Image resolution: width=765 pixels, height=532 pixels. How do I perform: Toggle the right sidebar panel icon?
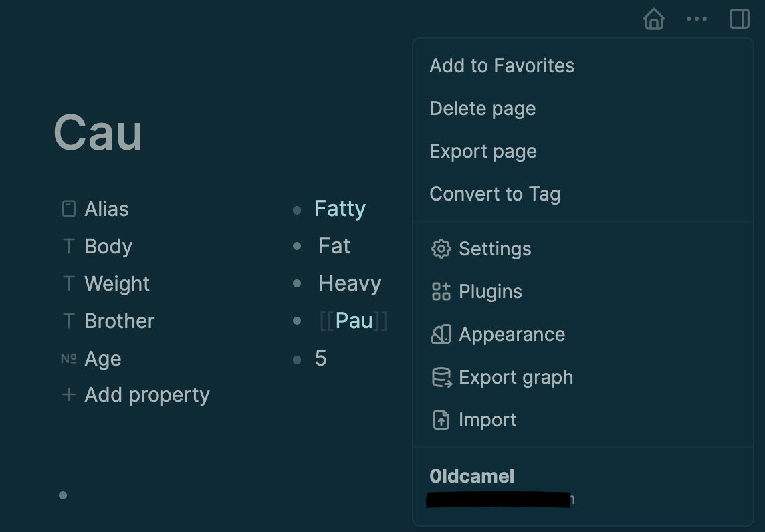tap(739, 19)
